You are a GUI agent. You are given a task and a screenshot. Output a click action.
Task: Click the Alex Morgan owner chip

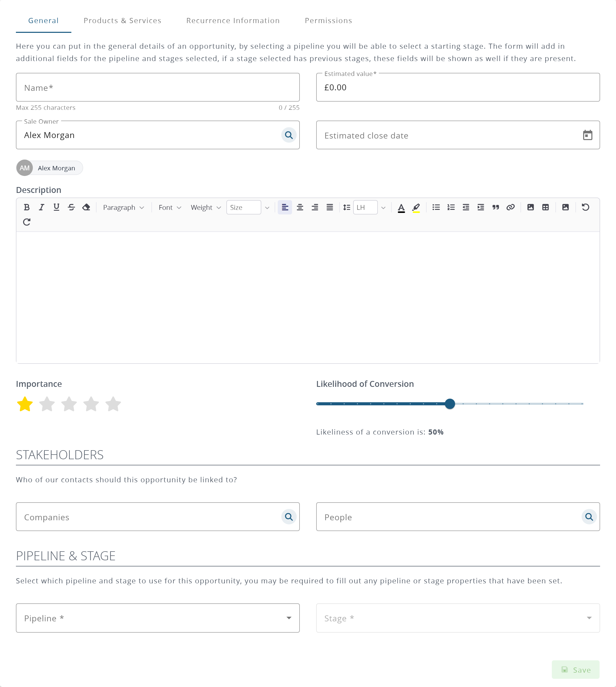tap(50, 168)
